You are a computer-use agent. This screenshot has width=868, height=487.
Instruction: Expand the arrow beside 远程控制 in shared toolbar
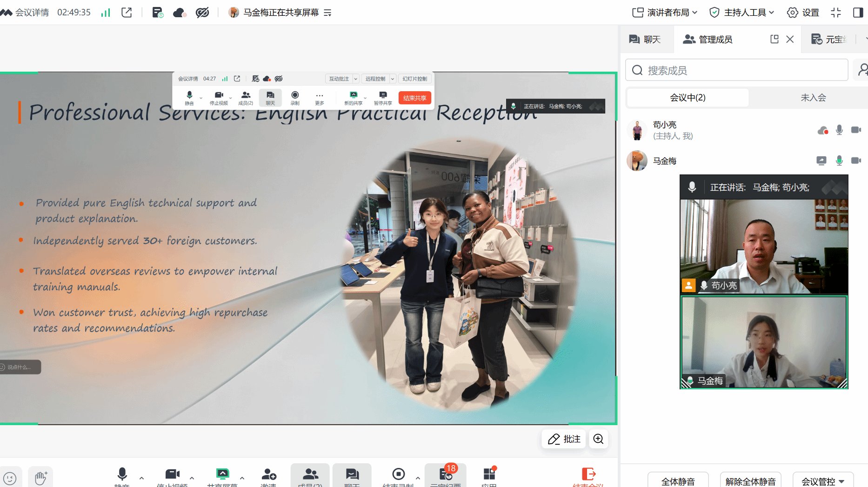coord(392,79)
